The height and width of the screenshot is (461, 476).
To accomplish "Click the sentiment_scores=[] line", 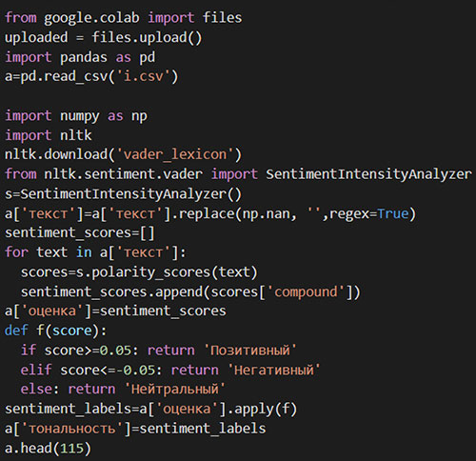I will tap(80, 232).
